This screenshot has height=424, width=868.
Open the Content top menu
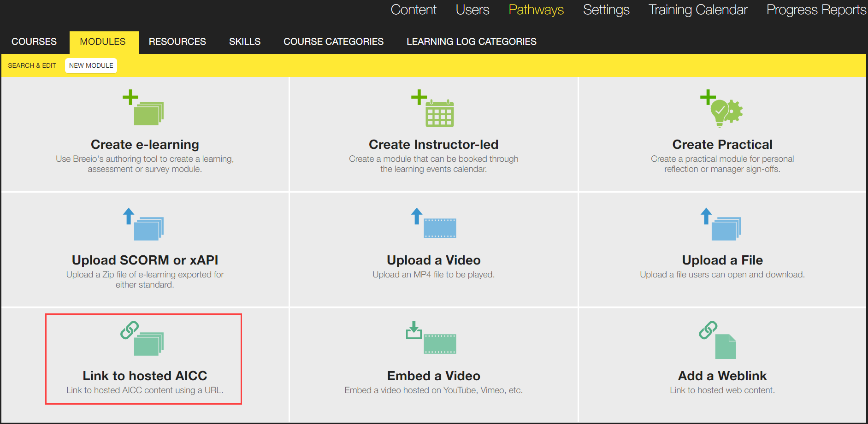coord(413,10)
